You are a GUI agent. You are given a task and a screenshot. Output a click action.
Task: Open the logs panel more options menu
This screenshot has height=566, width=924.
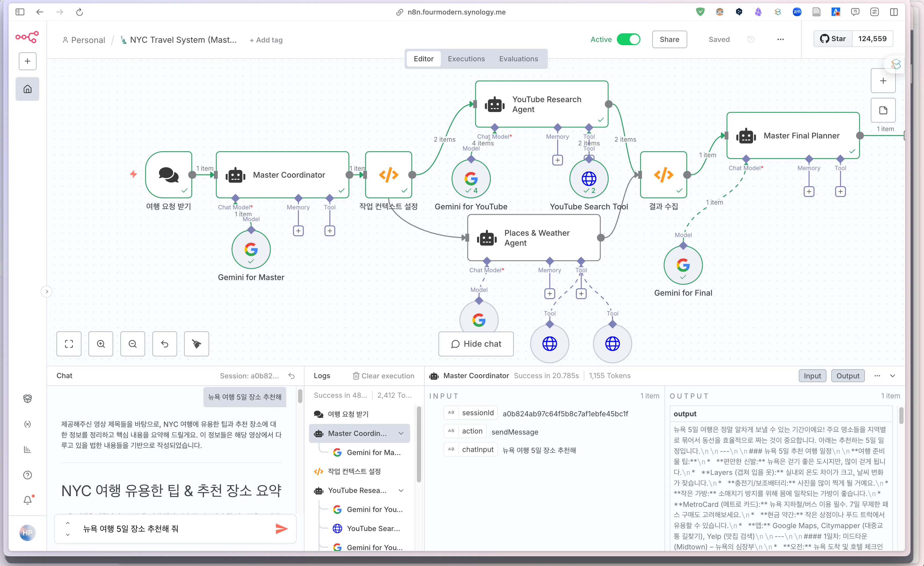point(877,376)
